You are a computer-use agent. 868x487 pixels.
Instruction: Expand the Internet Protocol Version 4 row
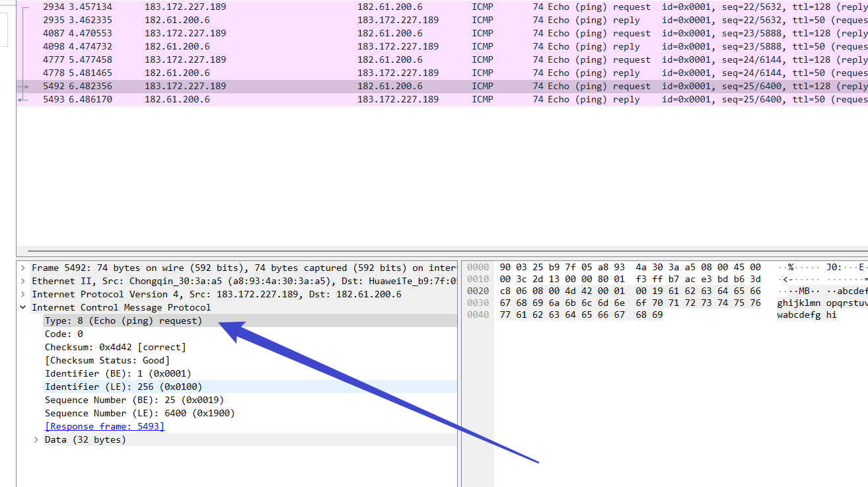(x=23, y=294)
